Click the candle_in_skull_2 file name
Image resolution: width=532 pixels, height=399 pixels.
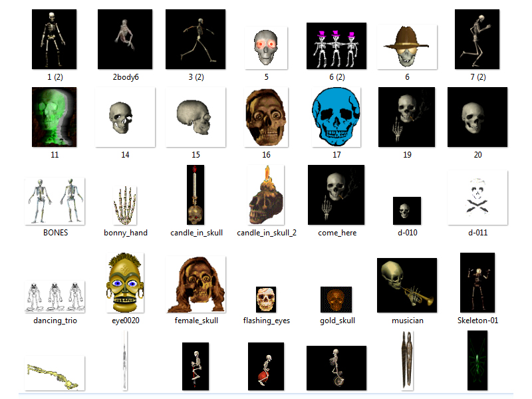[267, 233]
